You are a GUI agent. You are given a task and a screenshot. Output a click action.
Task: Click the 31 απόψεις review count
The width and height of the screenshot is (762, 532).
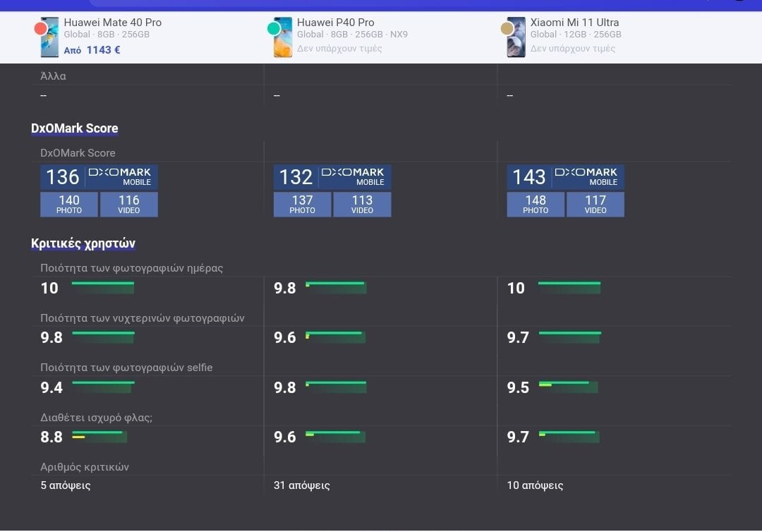point(302,485)
